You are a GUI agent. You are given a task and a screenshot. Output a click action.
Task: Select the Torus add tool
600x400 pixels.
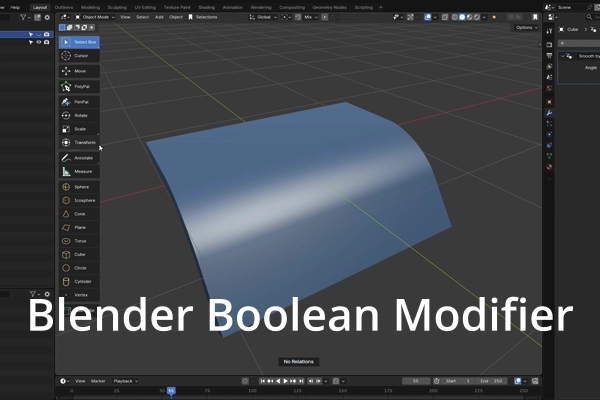coord(79,241)
